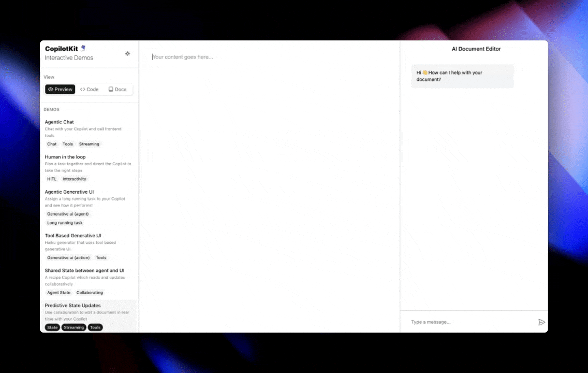Viewport: 588px width, 373px height.
Task: Open the Agentic Chat demo
Action: point(59,122)
